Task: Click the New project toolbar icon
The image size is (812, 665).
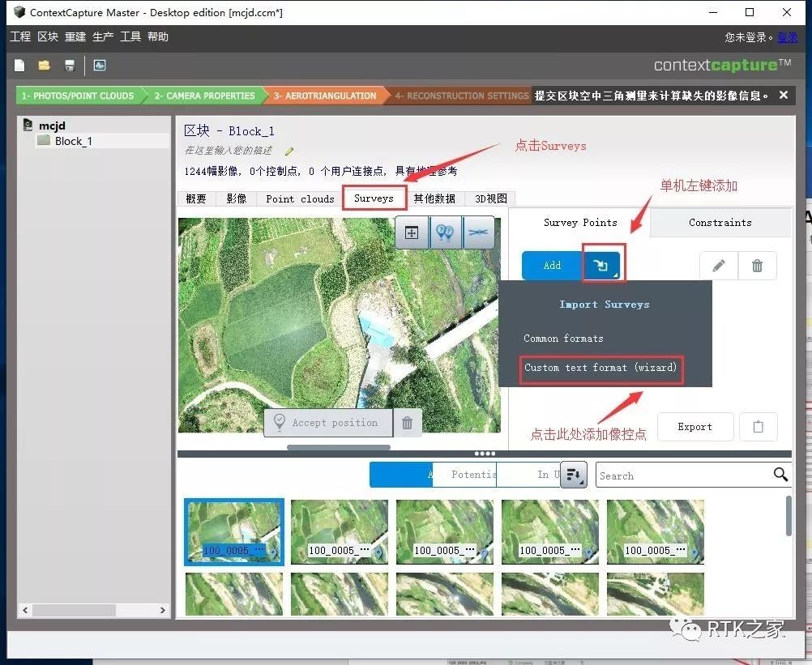Action: tap(19, 66)
